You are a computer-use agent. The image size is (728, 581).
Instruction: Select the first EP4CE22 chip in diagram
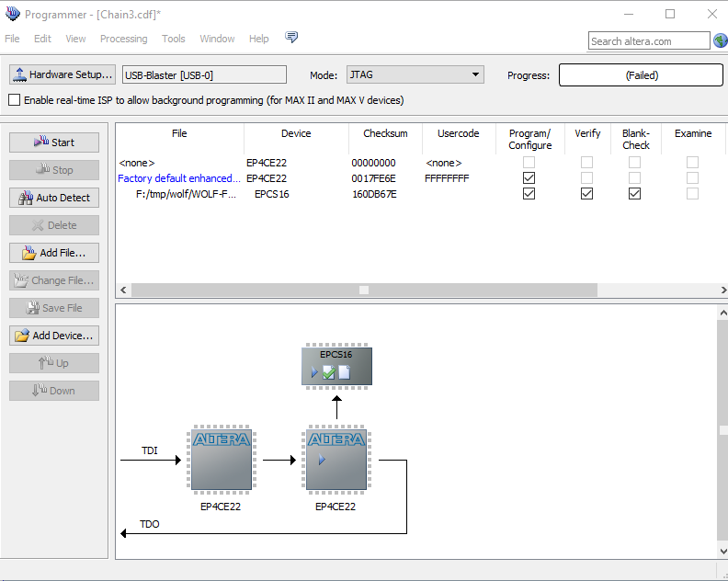(x=222, y=460)
